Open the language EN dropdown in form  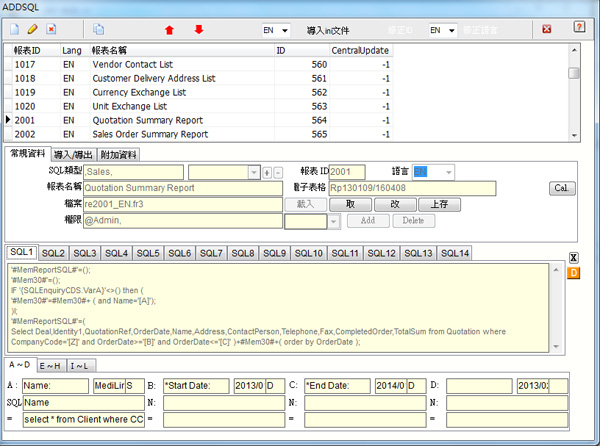[449, 172]
